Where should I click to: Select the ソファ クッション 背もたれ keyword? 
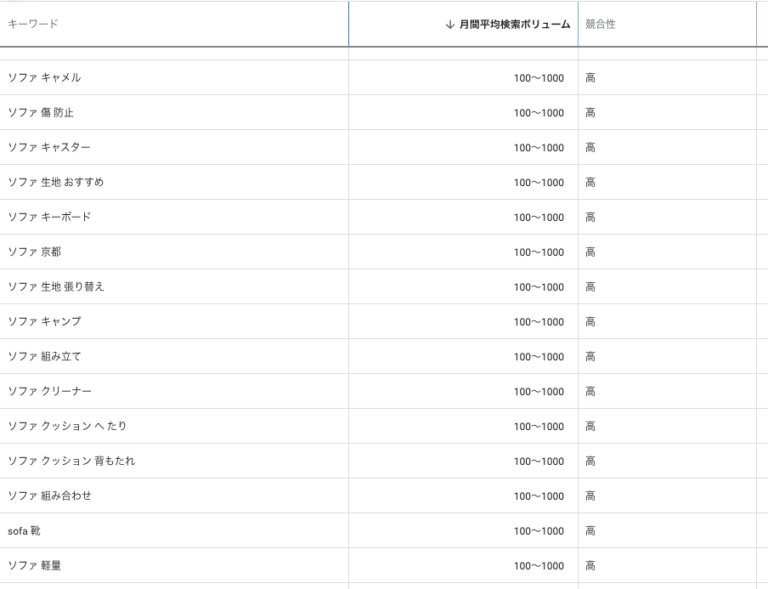[x=71, y=461]
